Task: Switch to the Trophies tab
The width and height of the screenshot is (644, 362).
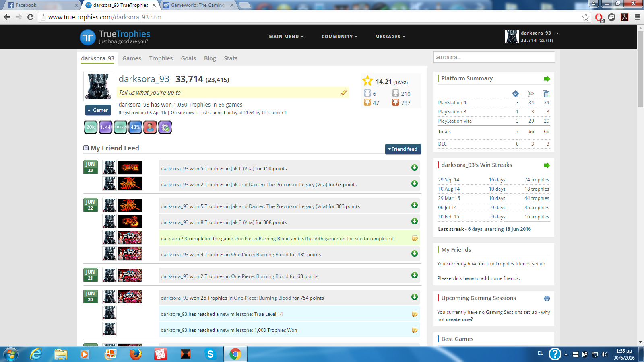Action: (x=161, y=58)
